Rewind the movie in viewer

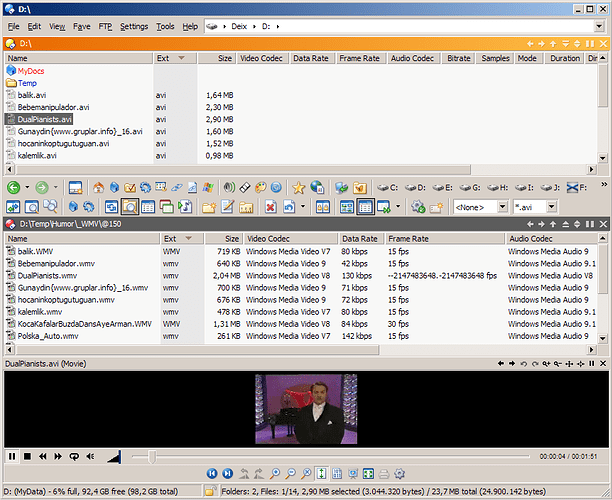[x=43, y=456]
